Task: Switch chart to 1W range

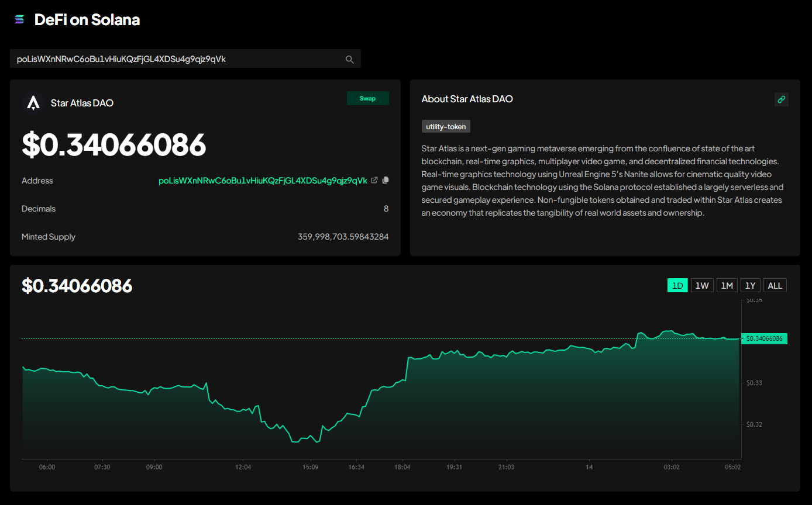Action: [x=702, y=285]
